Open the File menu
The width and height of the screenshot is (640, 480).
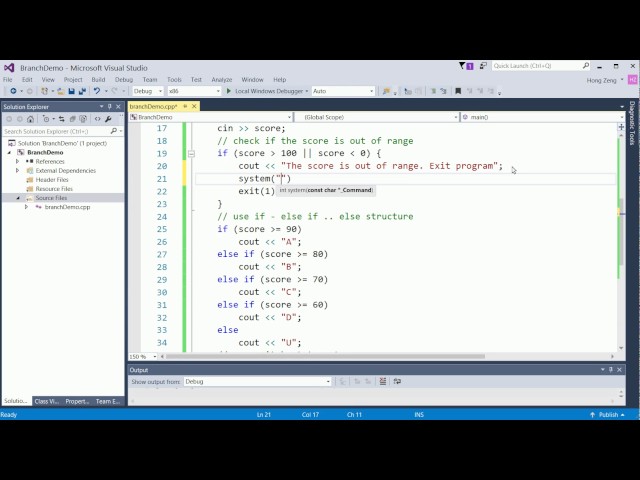8,80
